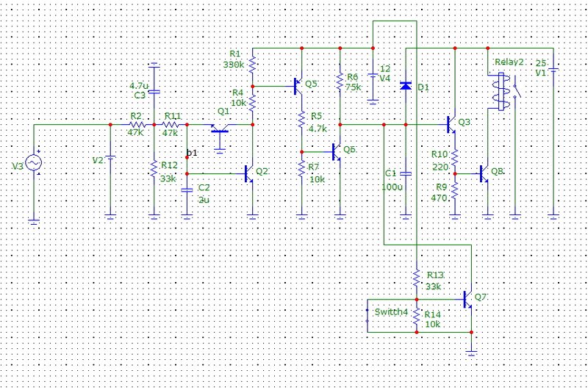Select the V4 battery symbol
This screenshot has height=390, width=588.
tap(373, 76)
